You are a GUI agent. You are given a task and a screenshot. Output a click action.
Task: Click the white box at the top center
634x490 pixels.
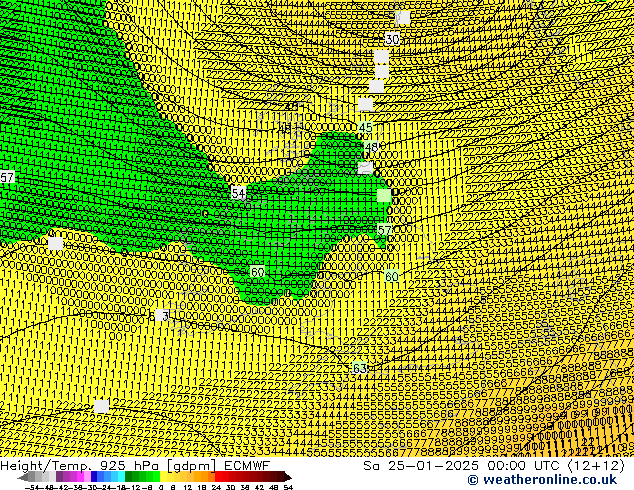tap(402, 17)
